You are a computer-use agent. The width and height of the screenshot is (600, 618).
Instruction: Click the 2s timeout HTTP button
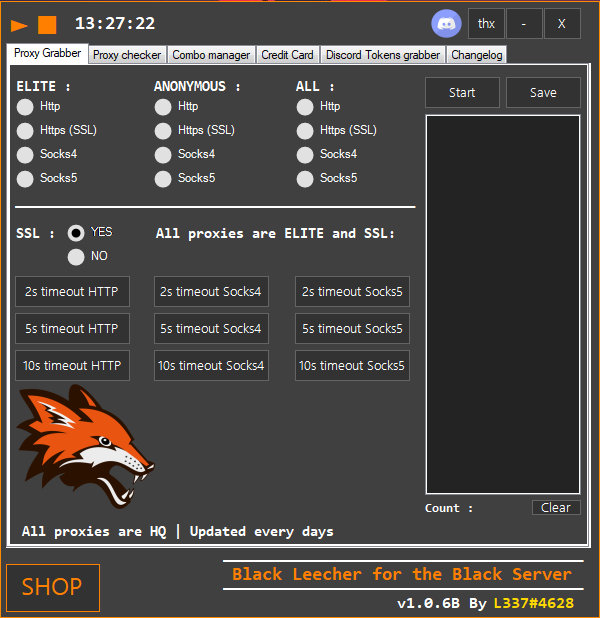click(72, 292)
